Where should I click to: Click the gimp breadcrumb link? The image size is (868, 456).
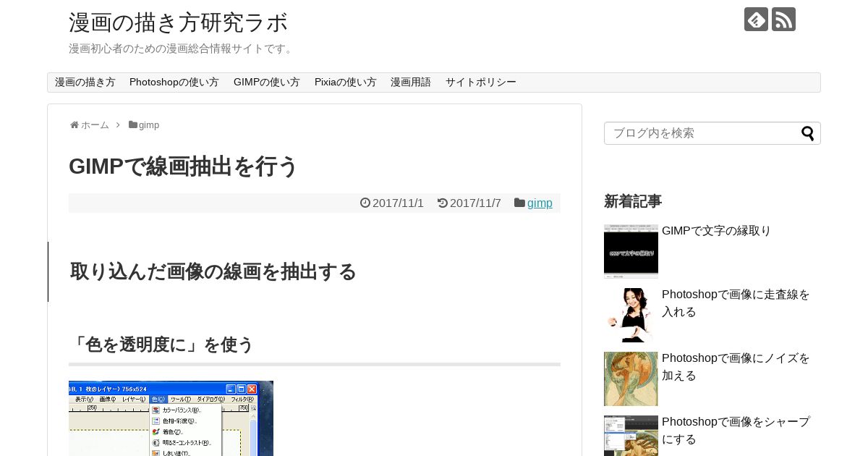[149, 125]
